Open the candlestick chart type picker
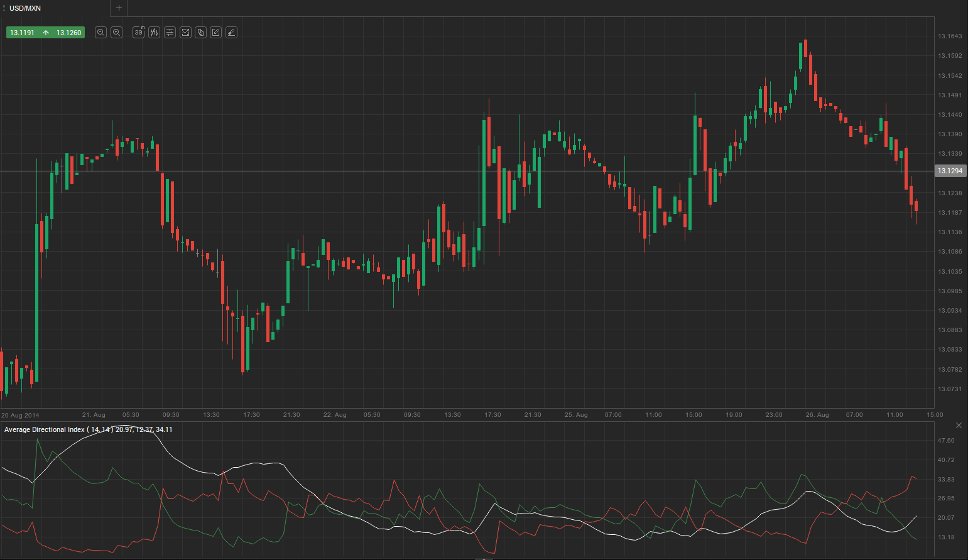 (x=155, y=33)
